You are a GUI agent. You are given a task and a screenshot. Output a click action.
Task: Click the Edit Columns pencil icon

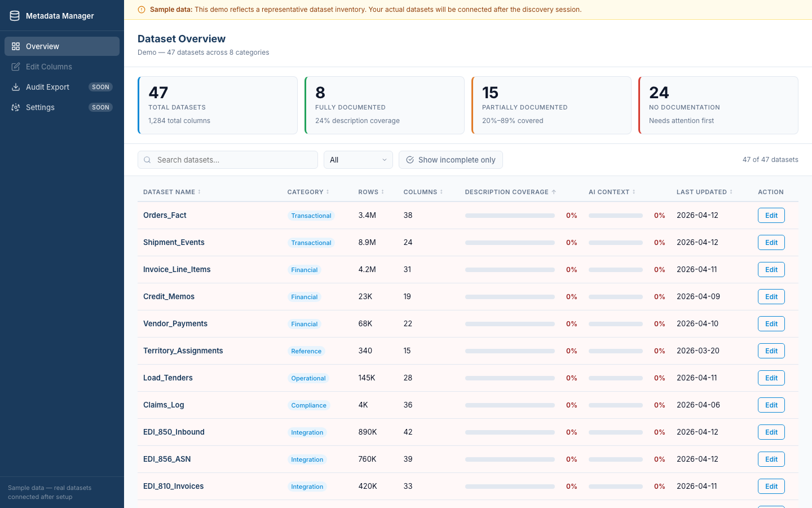[16, 67]
